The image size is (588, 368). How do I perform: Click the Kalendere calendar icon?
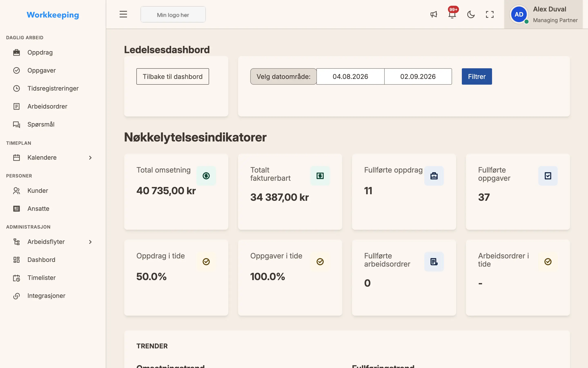(16, 157)
